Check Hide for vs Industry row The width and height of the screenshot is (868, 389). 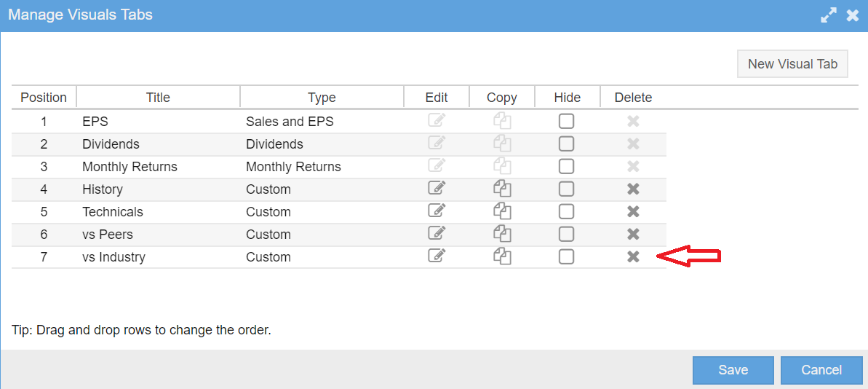tap(566, 256)
